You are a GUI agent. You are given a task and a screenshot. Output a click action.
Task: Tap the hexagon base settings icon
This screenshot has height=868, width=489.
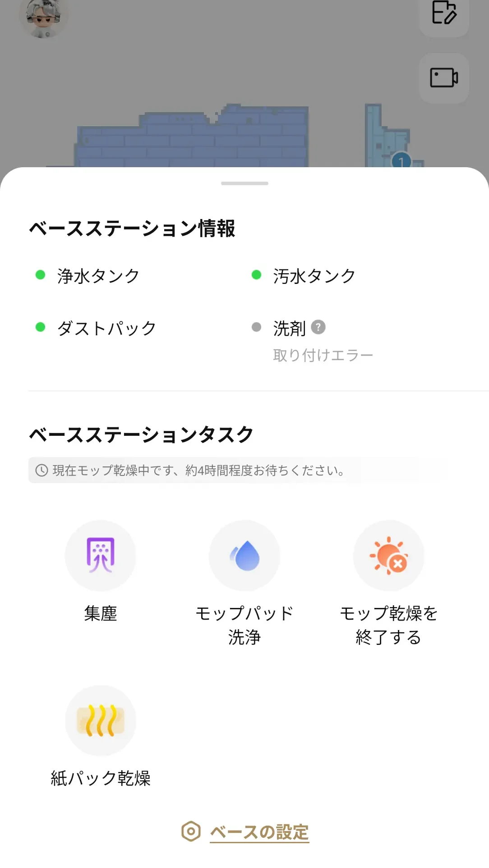(191, 831)
